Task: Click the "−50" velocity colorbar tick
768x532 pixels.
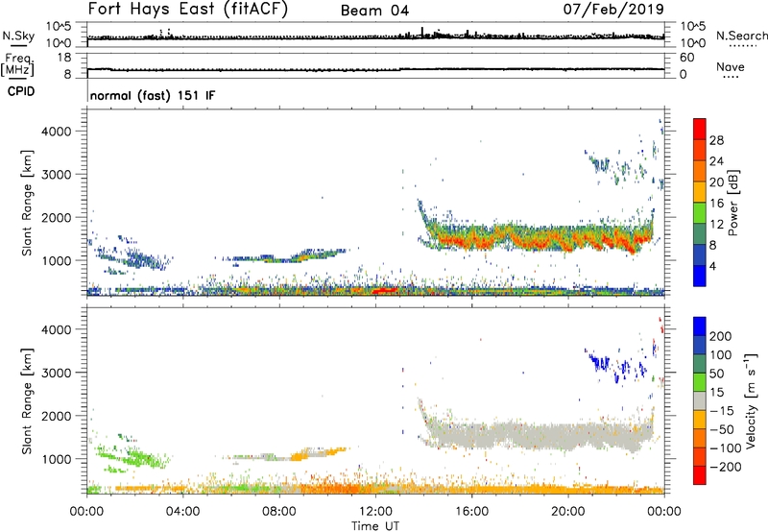Action: (721, 429)
